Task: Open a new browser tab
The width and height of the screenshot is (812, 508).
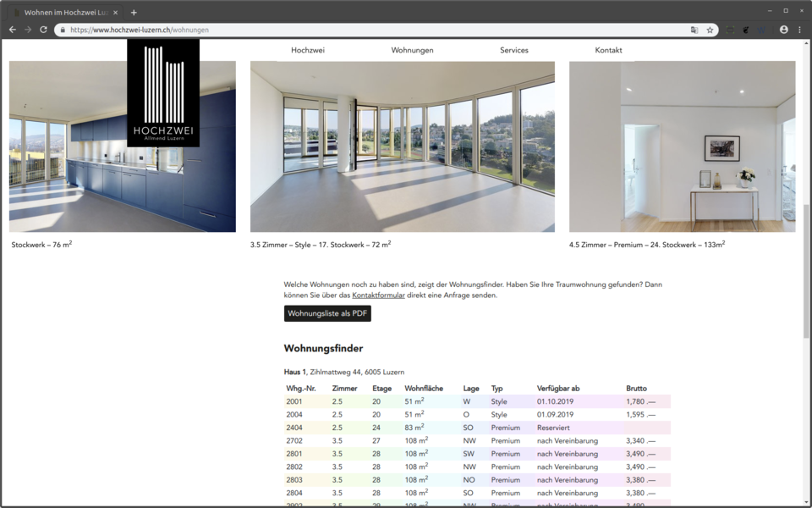Action: [x=134, y=12]
